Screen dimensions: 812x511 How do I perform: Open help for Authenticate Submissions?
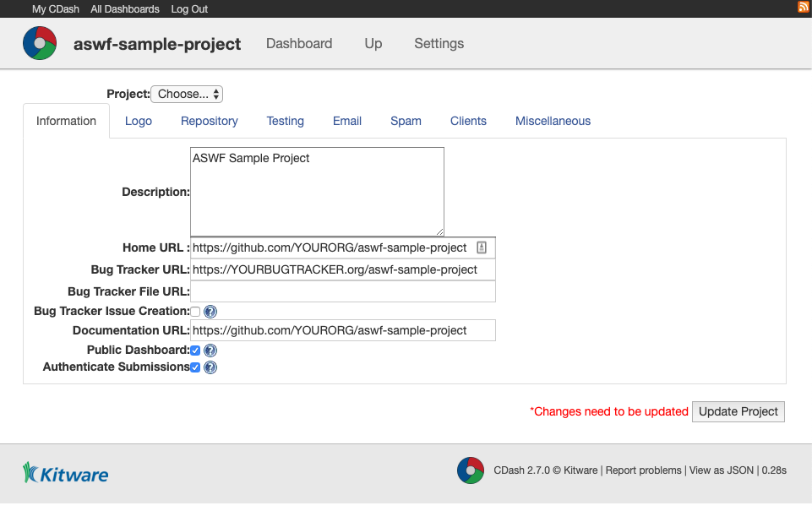point(210,367)
